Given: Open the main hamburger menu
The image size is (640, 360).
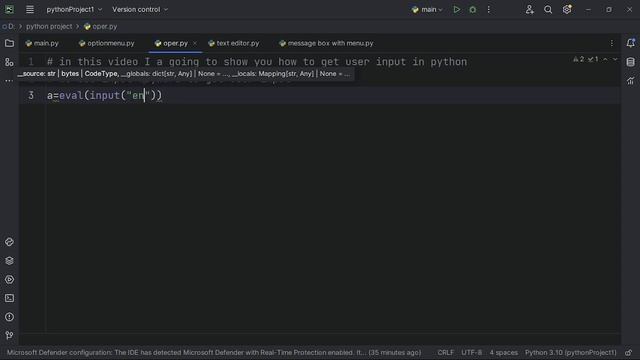Looking at the screenshot, I should point(30,9).
